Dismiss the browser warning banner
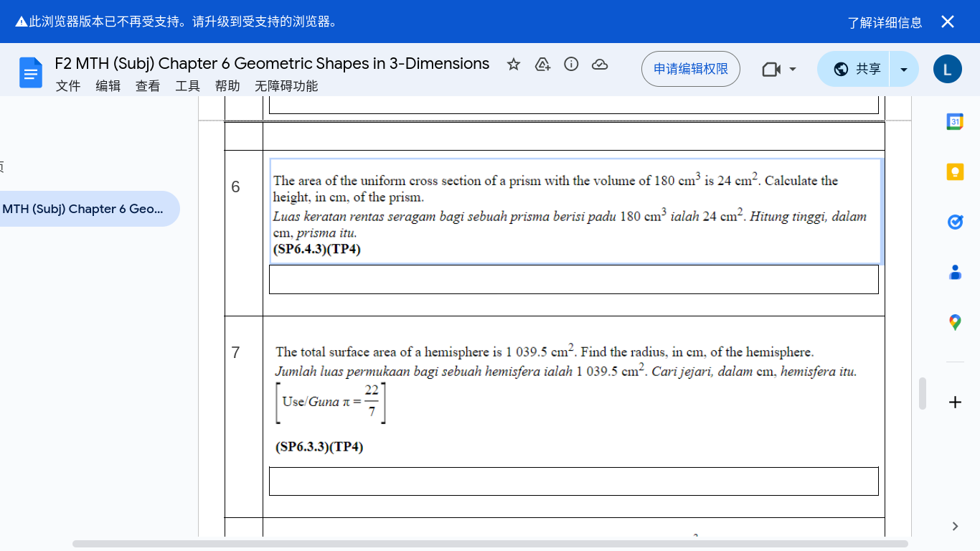The image size is (980, 551). coord(948,22)
